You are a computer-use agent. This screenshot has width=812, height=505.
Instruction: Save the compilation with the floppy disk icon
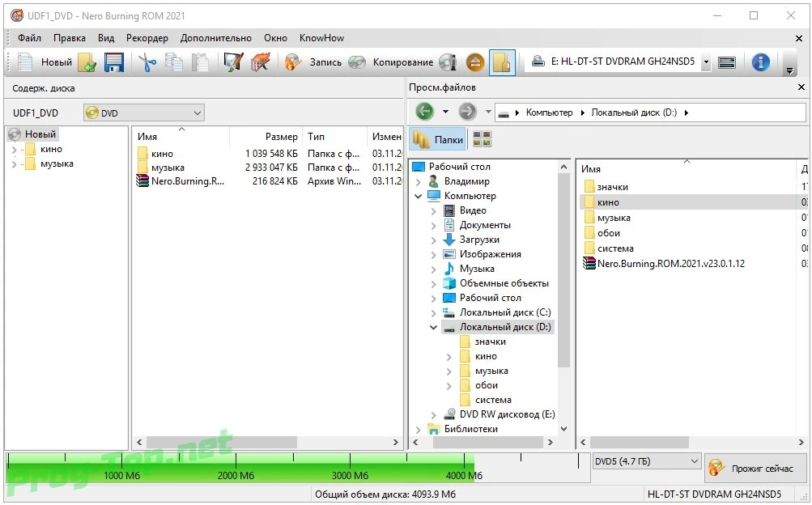coord(114,62)
